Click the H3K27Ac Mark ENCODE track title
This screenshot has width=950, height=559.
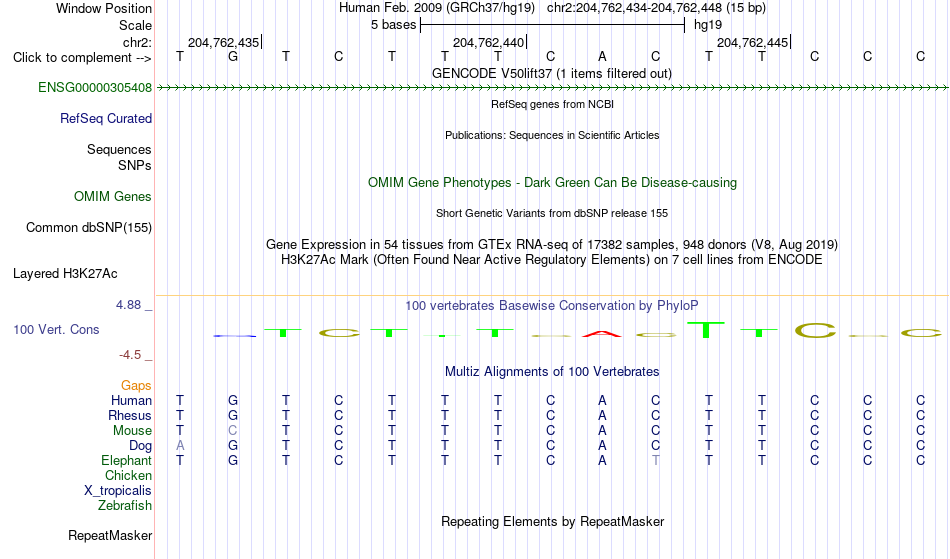(x=552, y=260)
